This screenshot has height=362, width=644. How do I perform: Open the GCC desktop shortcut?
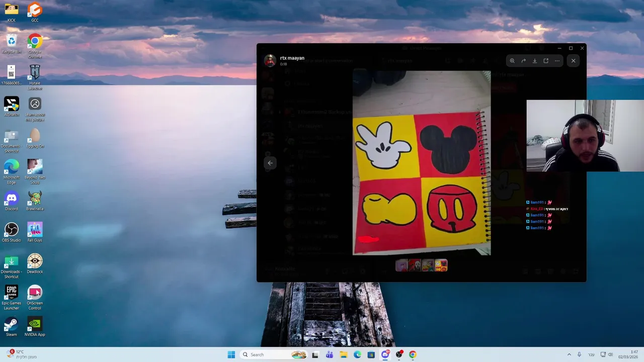pos(35,12)
